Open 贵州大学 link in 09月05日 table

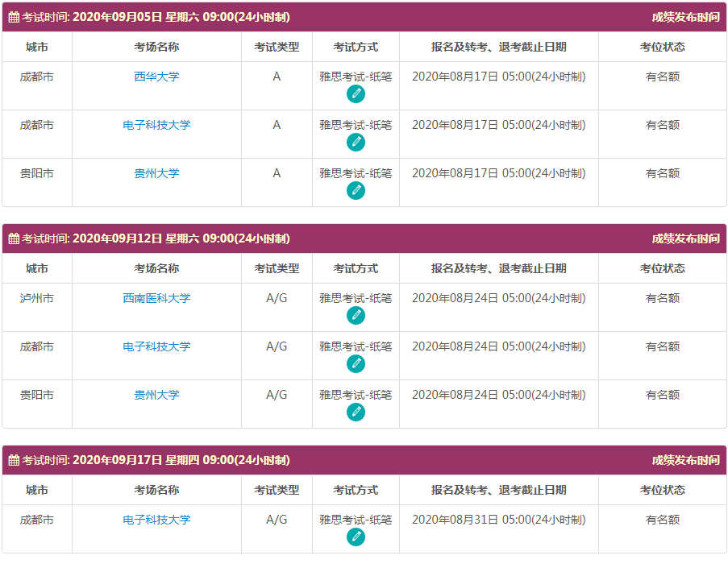(156, 173)
